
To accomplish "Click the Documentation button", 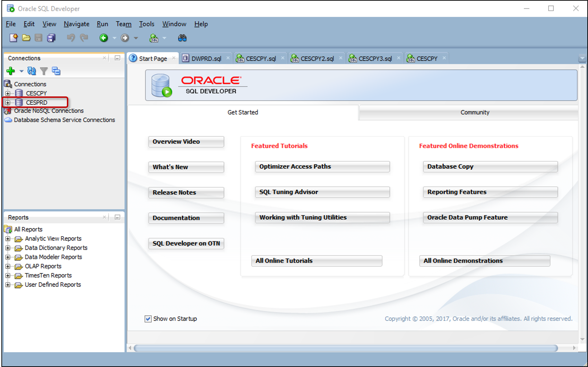I will tap(186, 218).
